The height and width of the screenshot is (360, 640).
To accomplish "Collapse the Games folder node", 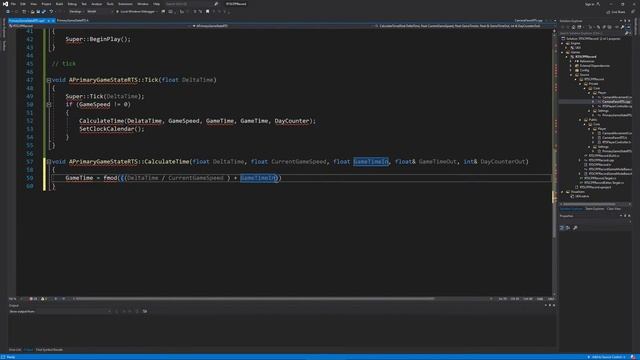I will 563,52.
